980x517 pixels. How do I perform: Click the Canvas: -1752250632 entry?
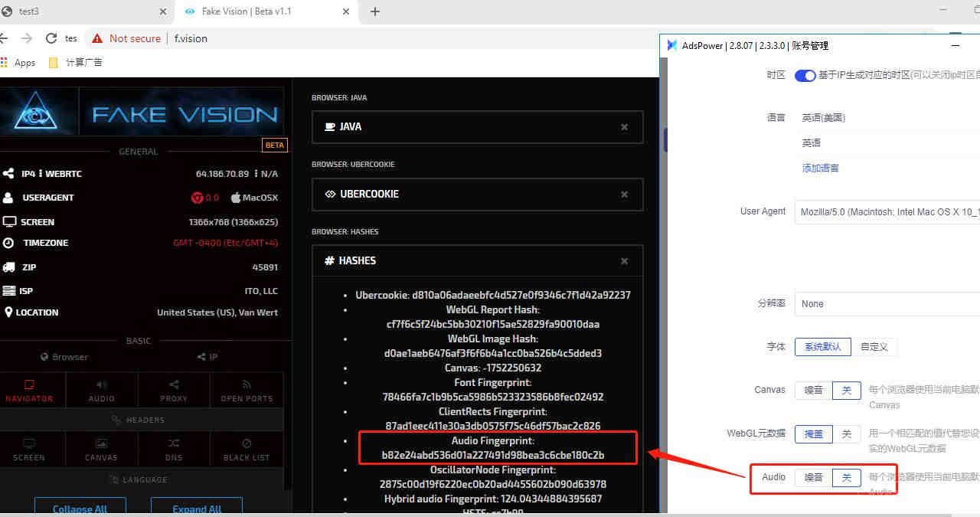tap(493, 368)
